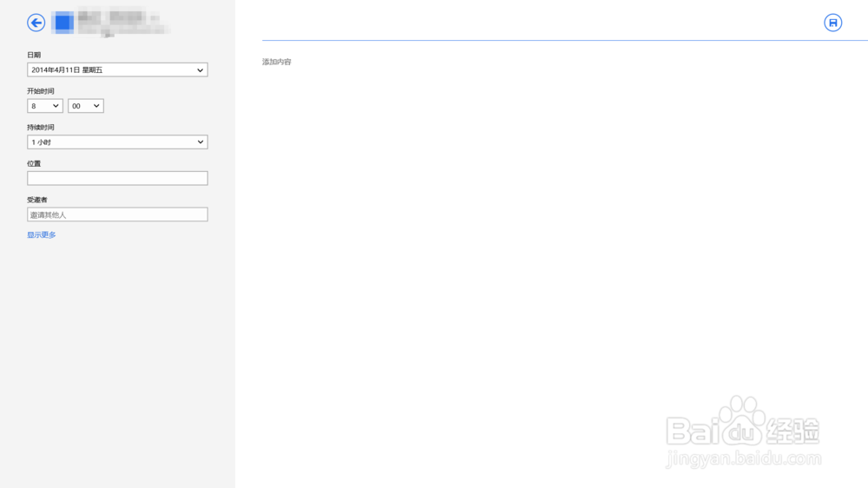Click the 显示更多 link
The image size is (868, 488).
(42, 234)
